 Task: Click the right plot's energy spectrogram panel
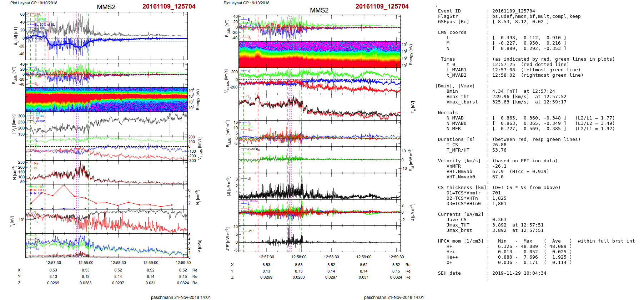pos(320,54)
